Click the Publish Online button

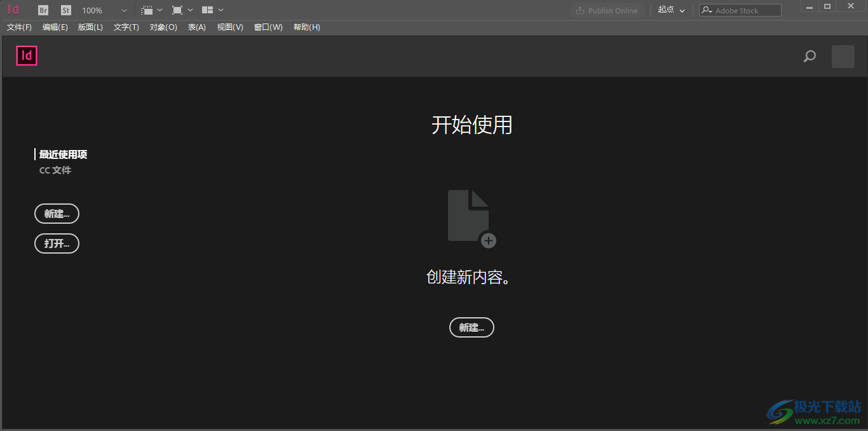pos(607,10)
